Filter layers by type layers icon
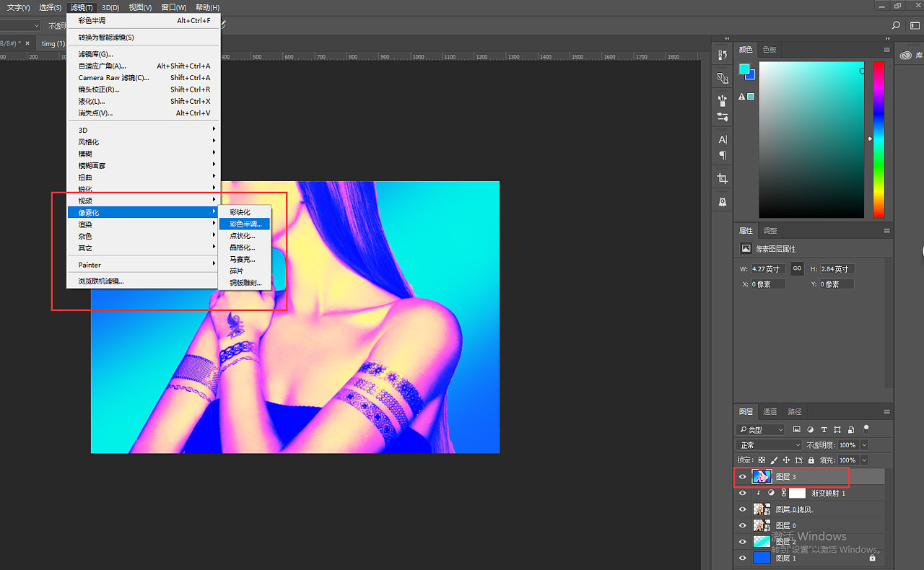The width and height of the screenshot is (924, 570). coord(824,429)
